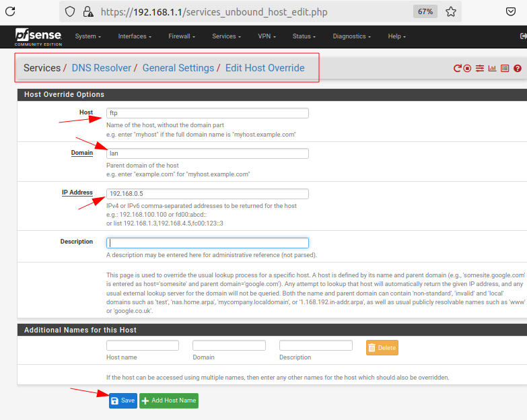Click the red help question-mark icon
This screenshot has height=420, width=527.
tap(517, 69)
